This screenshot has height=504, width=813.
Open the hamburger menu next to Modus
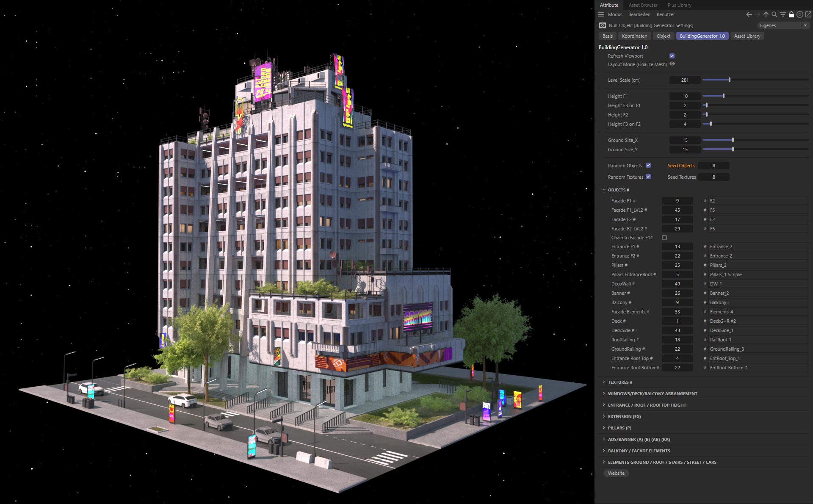click(x=601, y=14)
